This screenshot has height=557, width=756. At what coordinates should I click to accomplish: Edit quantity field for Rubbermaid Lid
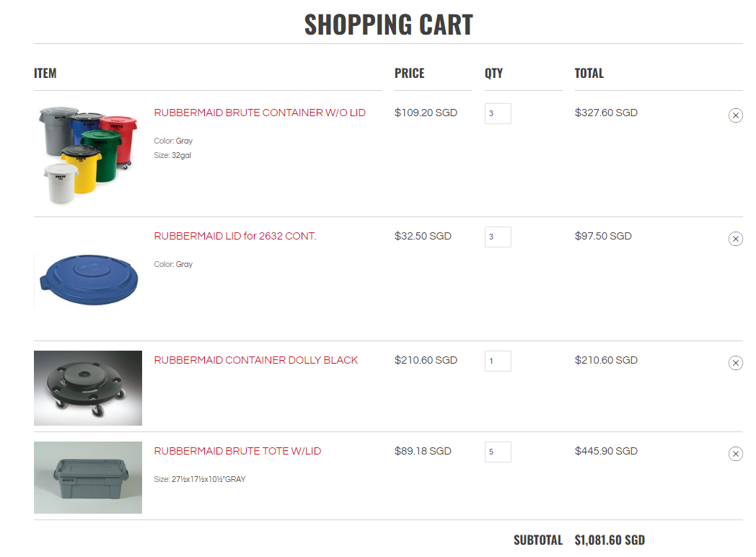[x=498, y=237]
